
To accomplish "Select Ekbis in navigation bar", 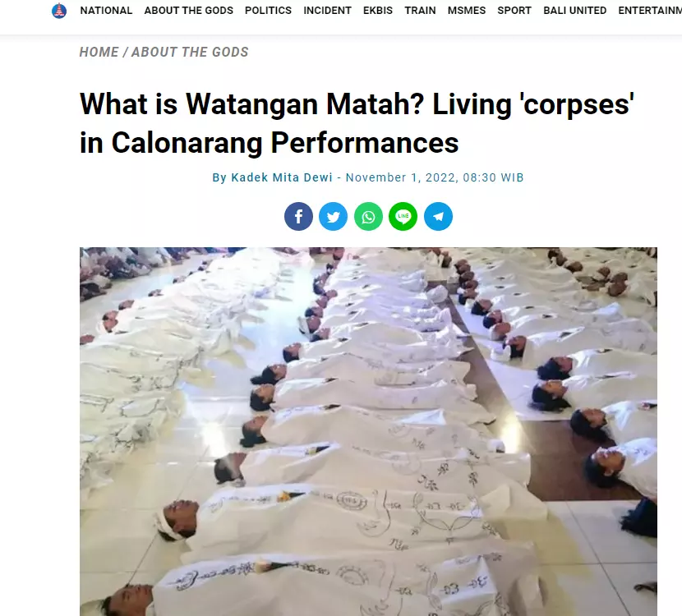I will (x=378, y=11).
